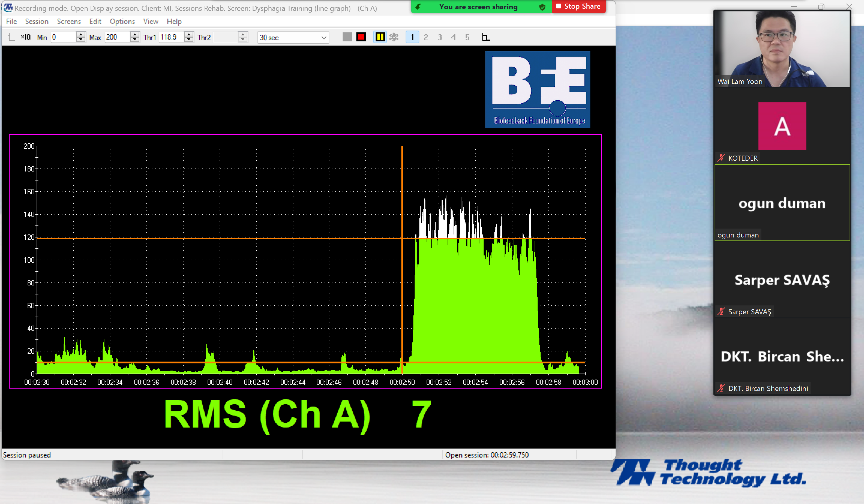Open the Options menu
864x504 pixels.
click(122, 21)
